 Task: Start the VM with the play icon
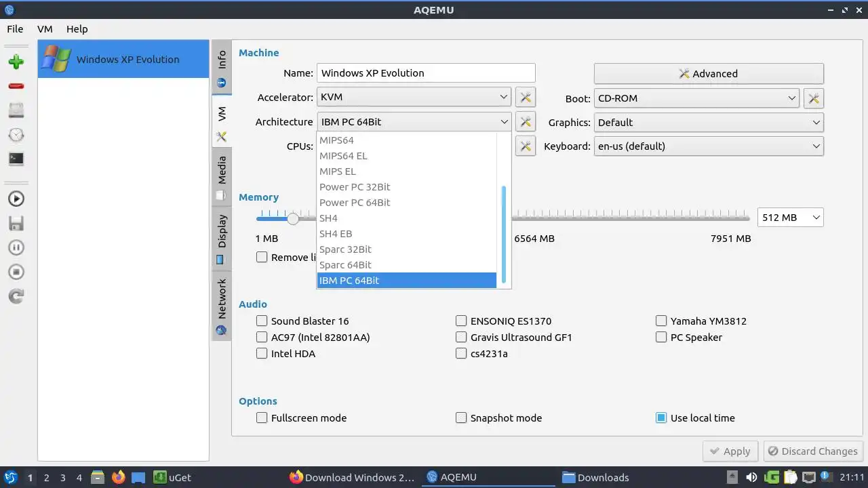pyautogui.click(x=16, y=199)
